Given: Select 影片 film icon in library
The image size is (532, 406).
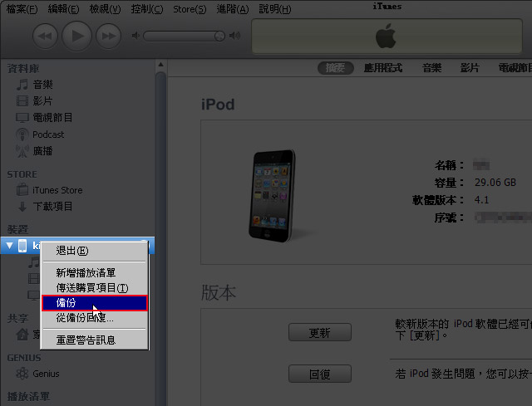Looking at the screenshot, I should click(x=22, y=101).
